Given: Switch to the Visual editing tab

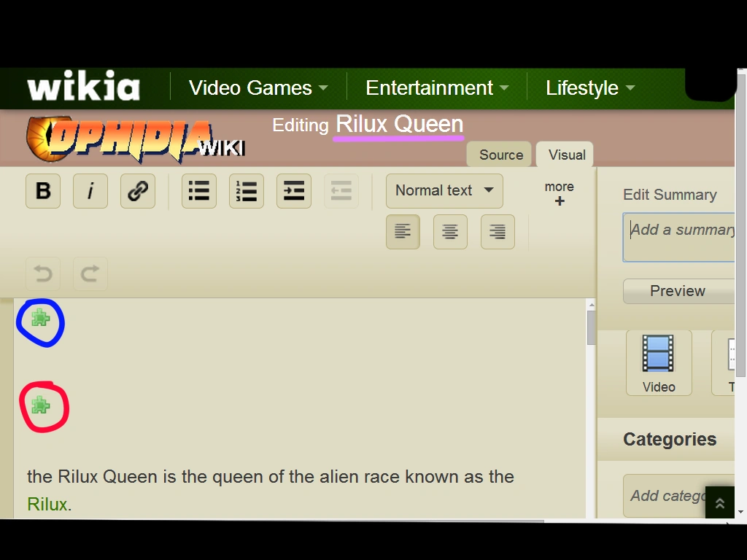Looking at the screenshot, I should tap(565, 154).
